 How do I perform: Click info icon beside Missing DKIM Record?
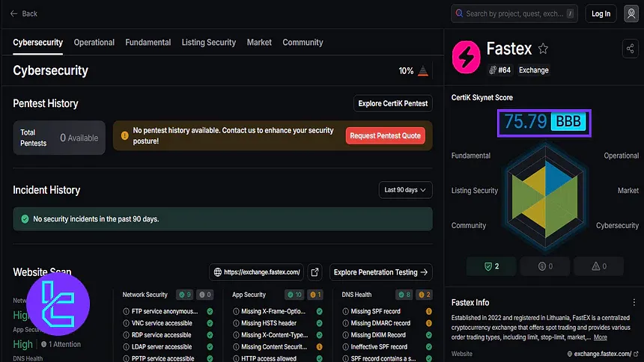click(x=345, y=335)
